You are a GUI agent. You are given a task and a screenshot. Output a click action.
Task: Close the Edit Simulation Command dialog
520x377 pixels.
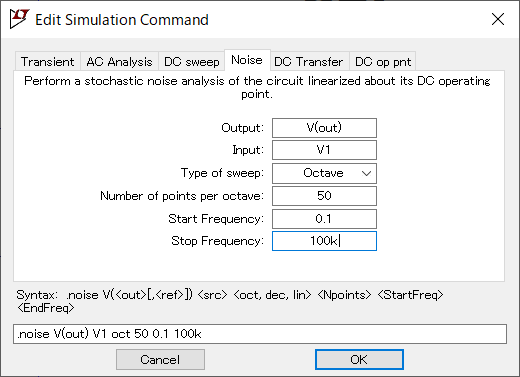pos(498,19)
